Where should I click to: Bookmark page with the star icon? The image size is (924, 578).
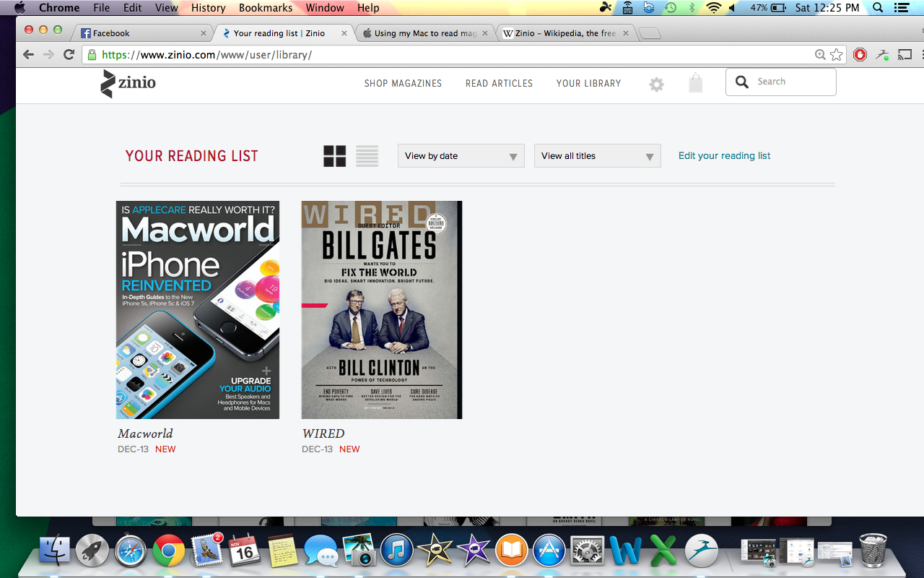tap(837, 55)
